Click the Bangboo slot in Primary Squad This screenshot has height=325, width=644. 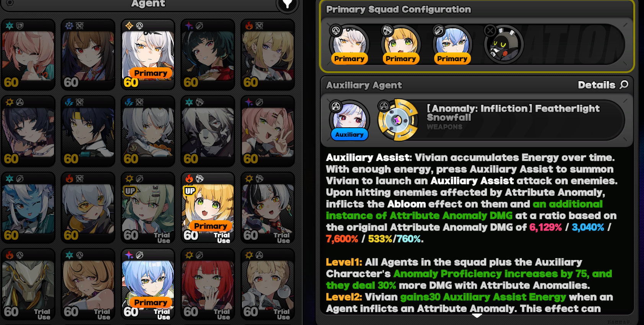tap(503, 45)
